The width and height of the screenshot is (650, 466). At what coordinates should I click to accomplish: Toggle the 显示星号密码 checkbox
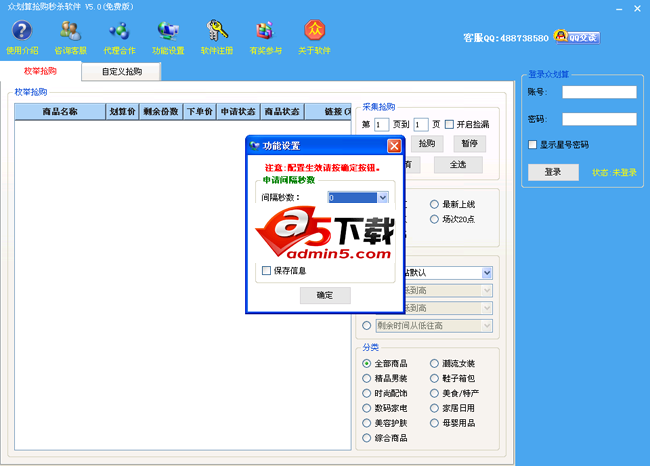tap(533, 145)
